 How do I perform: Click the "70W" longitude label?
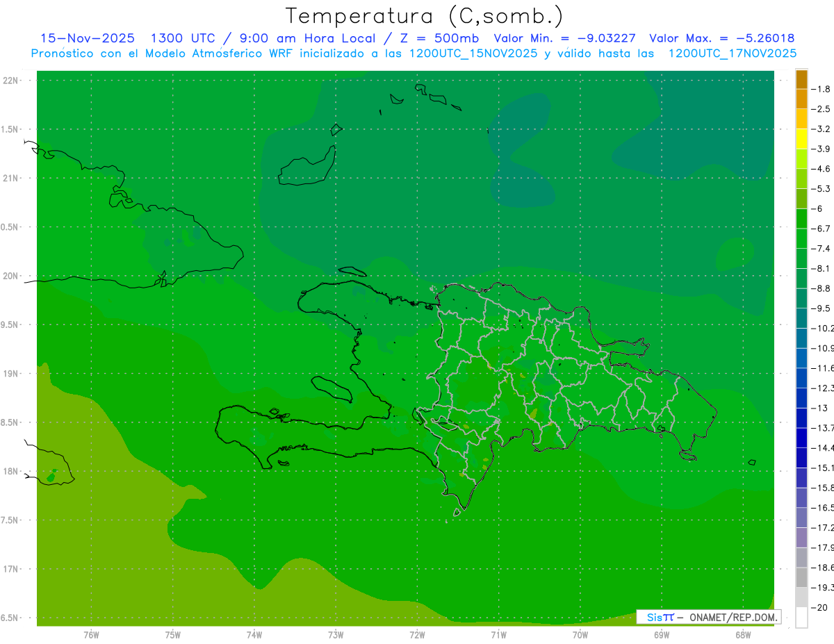tap(580, 635)
